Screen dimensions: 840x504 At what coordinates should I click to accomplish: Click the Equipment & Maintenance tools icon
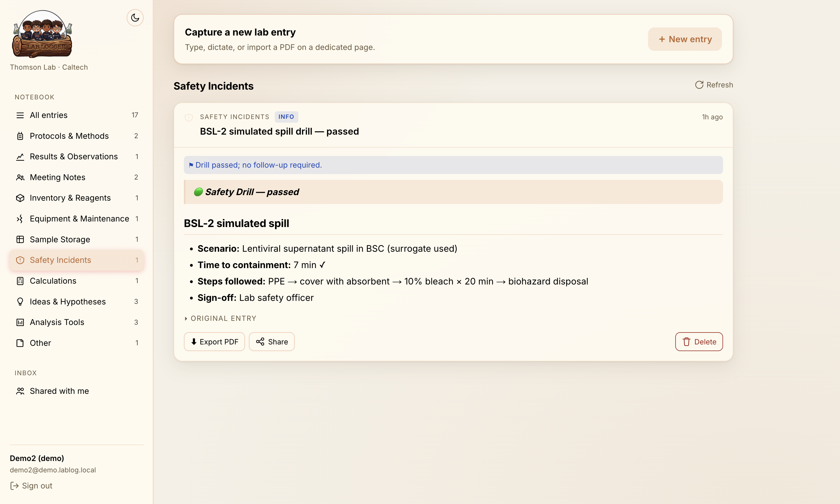[20, 219]
